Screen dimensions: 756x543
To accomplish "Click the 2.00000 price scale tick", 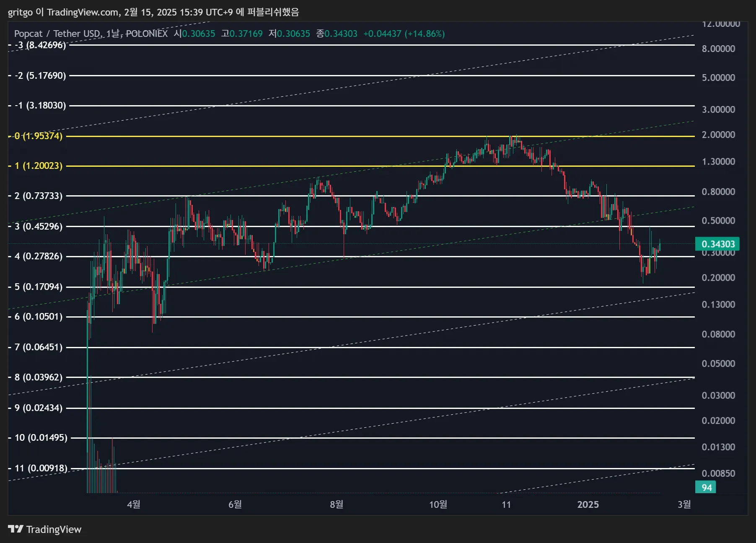I will (718, 134).
